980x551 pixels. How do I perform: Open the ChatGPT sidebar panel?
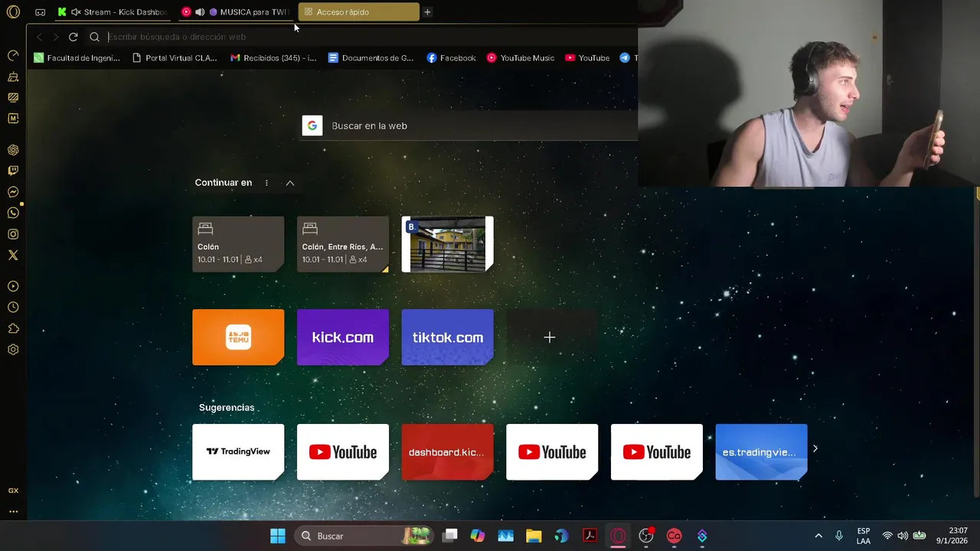pyautogui.click(x=13, y=150)
